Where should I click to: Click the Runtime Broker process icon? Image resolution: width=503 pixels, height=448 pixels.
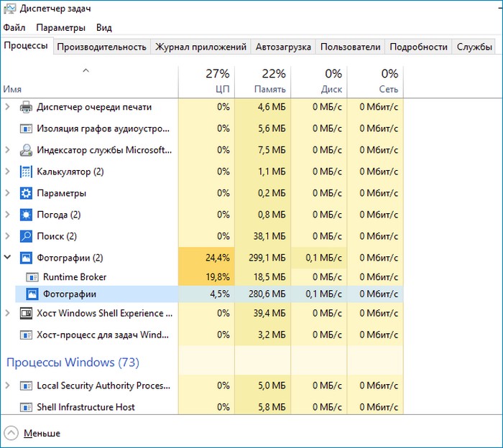(x=32, y=276)
